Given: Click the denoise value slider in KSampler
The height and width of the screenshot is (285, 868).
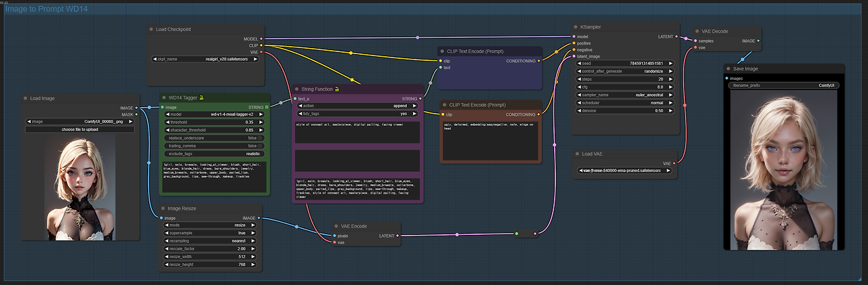Looking at the screenshot, I should (x=624, y=111).
